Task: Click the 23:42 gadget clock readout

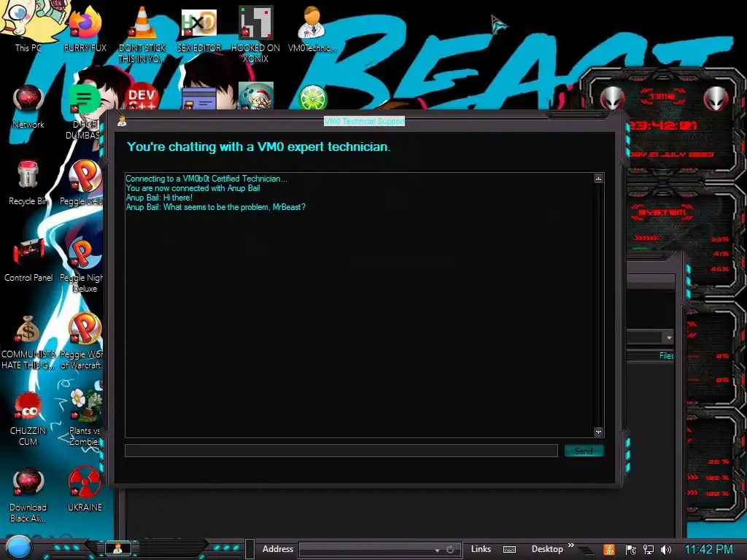Action: tap(664, 125)
